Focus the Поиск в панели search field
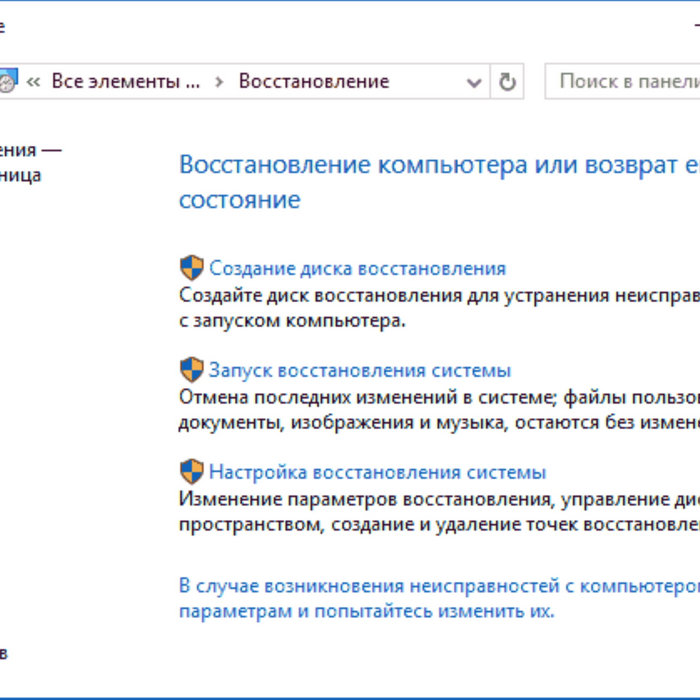The image size is (700, 700). pos(625,82)
